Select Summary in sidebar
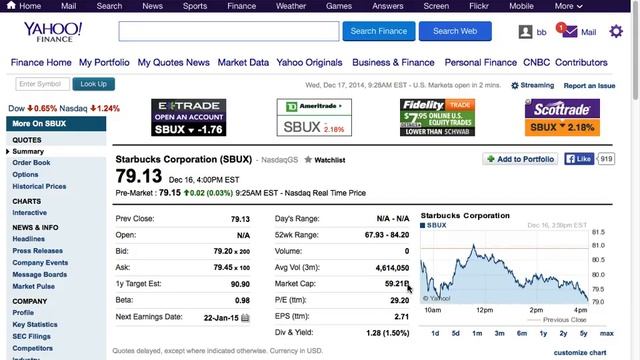The width and height of the screenshot is (640, 360). pos(28,151)
